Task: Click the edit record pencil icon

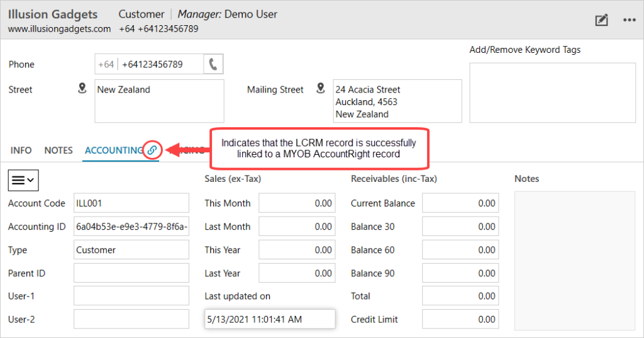Action: point(601,20)
